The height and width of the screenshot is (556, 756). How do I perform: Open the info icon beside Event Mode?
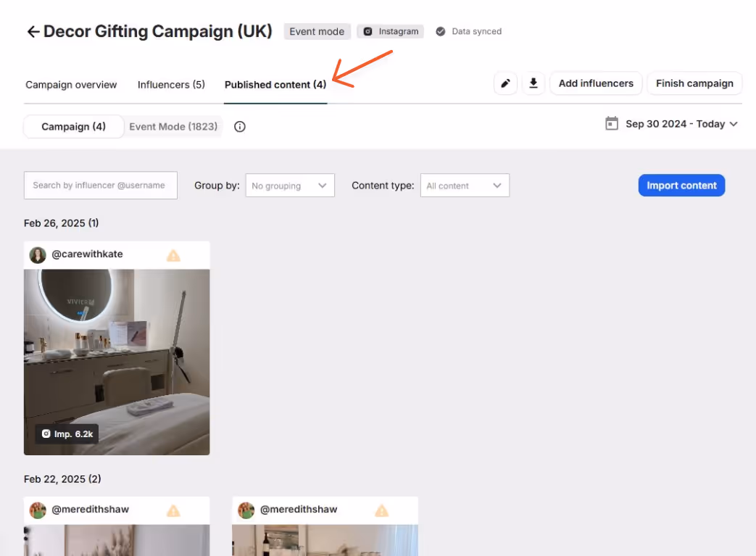(240, 127)
